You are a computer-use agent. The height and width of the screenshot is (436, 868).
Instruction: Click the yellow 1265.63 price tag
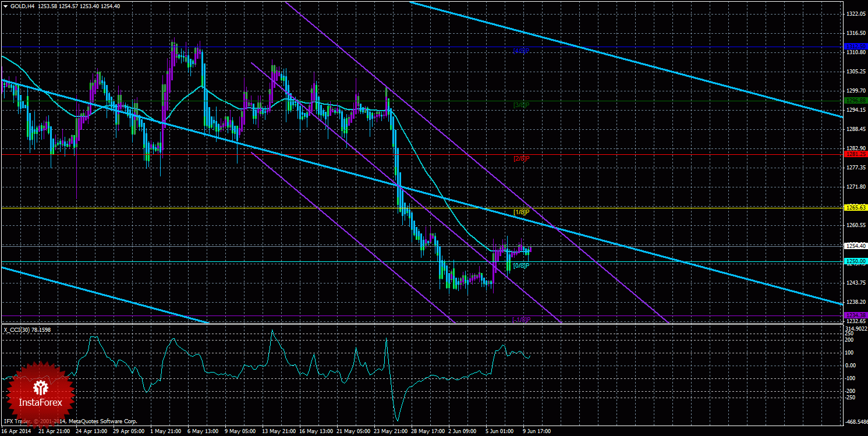pos(856,207)
